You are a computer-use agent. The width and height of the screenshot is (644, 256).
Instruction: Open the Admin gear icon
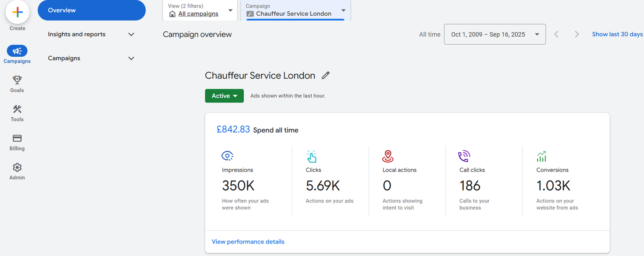point(17,167)
